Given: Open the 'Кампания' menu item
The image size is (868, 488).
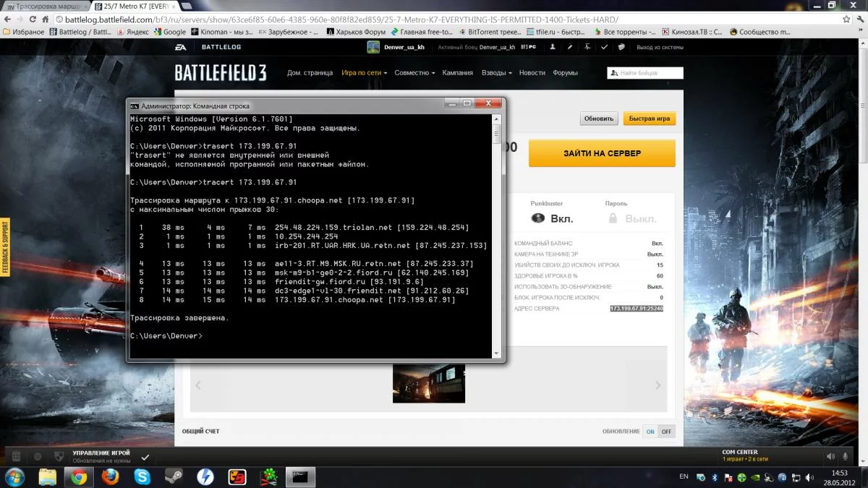Looking at the screenshot, I should coord(458,73).
